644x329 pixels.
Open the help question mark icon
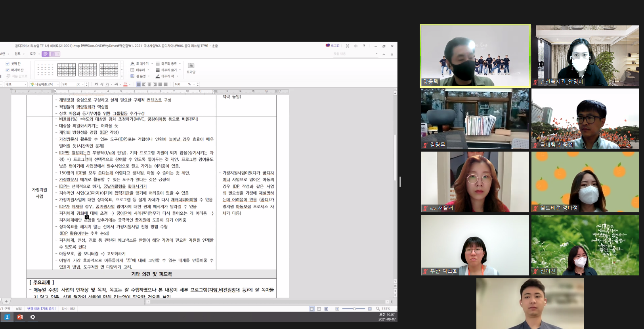(364, 46)
